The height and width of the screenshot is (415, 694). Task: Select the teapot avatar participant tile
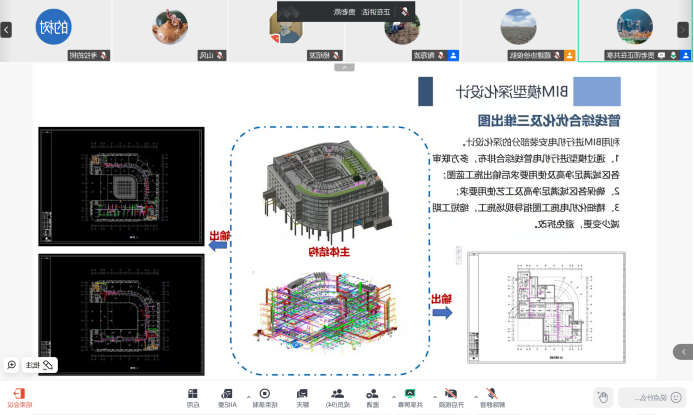coord(170,27)
